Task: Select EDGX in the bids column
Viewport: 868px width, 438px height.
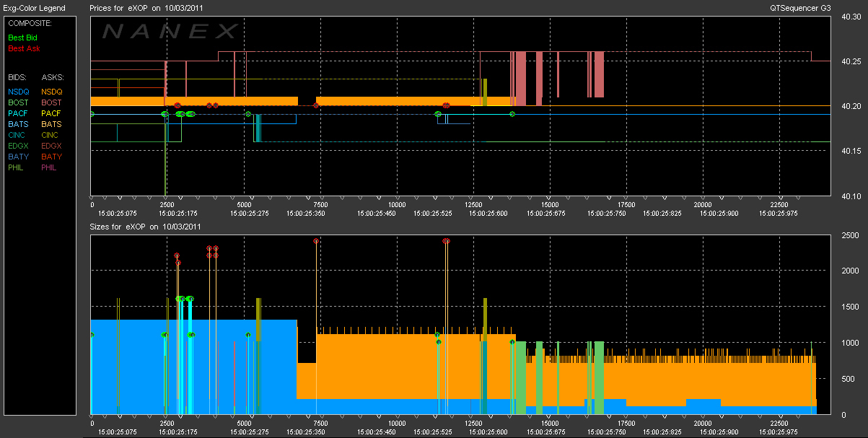Action: (x=19, y=146)
